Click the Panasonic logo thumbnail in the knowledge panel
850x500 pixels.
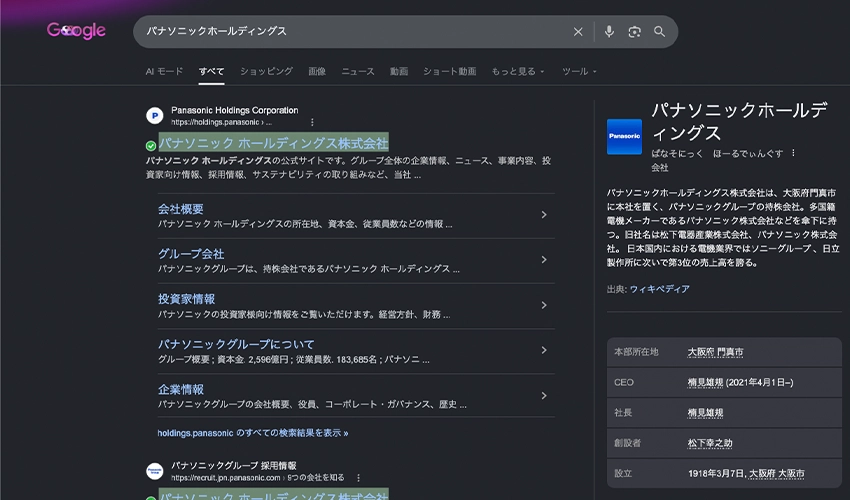click(x=624, y=137)
